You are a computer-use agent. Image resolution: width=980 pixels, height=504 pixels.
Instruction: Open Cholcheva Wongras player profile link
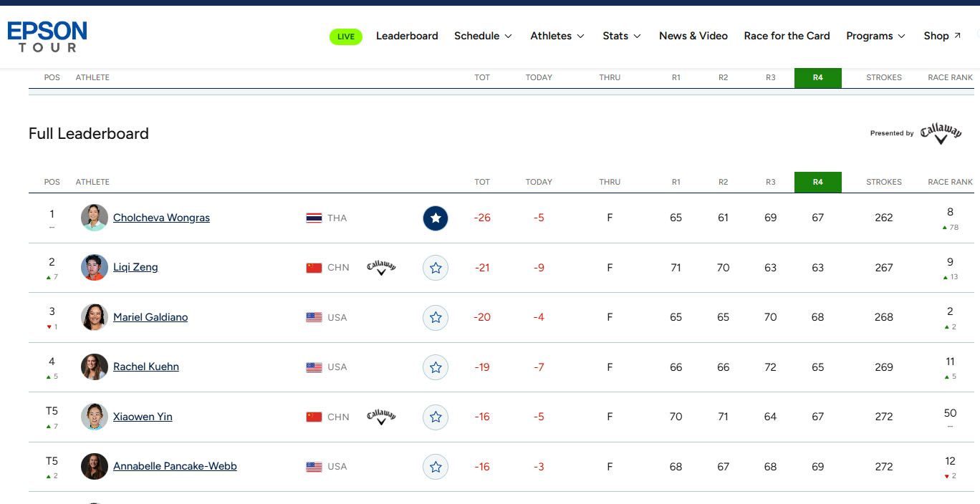click(x=161, y=218)
